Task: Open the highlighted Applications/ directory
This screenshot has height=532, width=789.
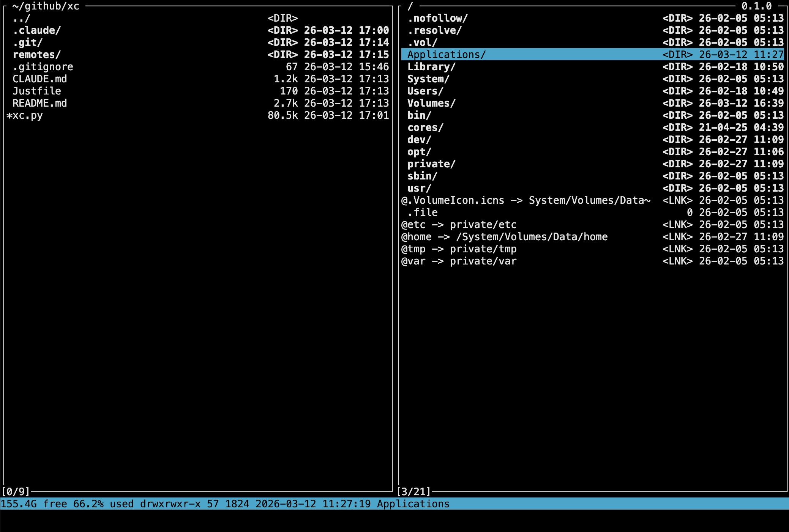Action: pyautogui.click(x=446, y=55)
